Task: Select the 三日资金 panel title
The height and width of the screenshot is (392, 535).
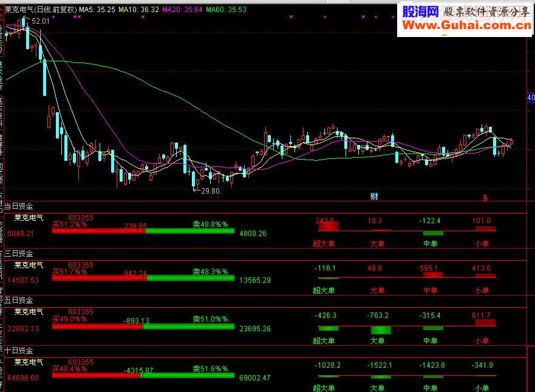Action: [18, 254]
